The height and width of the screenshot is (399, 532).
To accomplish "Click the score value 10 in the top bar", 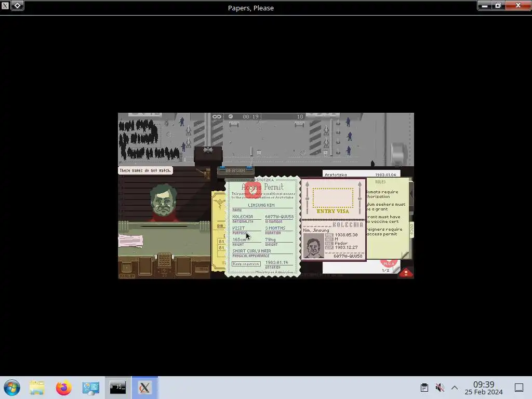I will [300, 117].
